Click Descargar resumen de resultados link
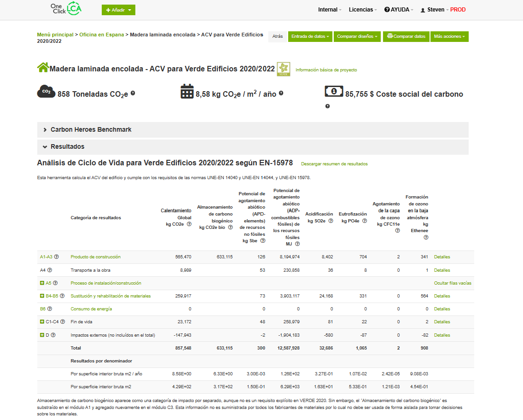Viewport: 523px width, 420px height. 334,164
